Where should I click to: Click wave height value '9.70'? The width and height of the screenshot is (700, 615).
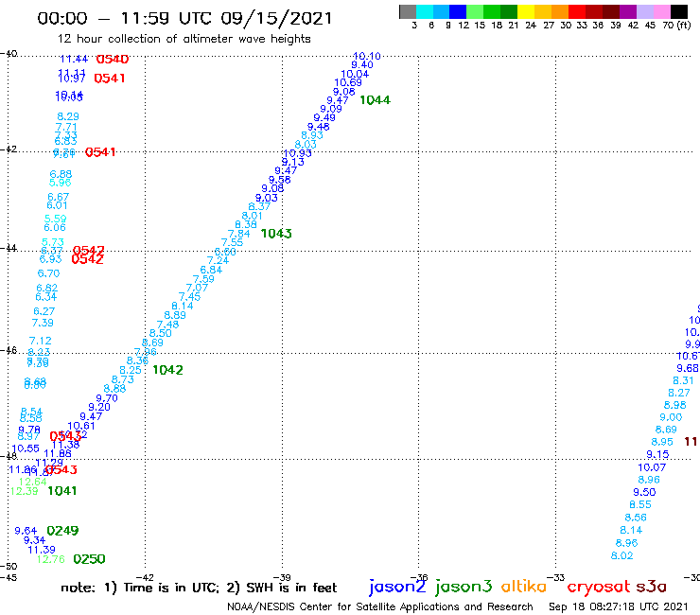(107, 398)
